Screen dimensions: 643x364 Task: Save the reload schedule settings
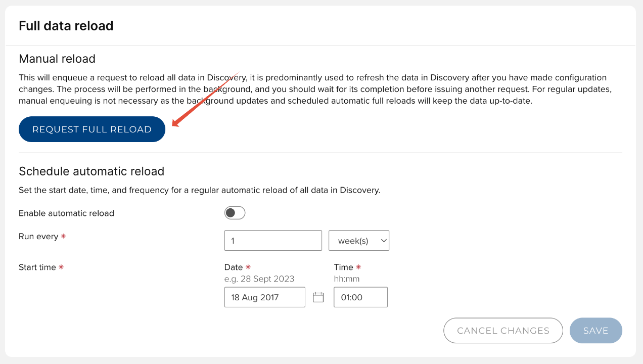[595, 331]
